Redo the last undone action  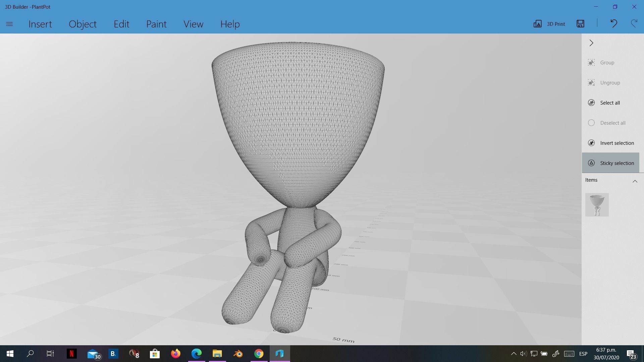(634, 23)
